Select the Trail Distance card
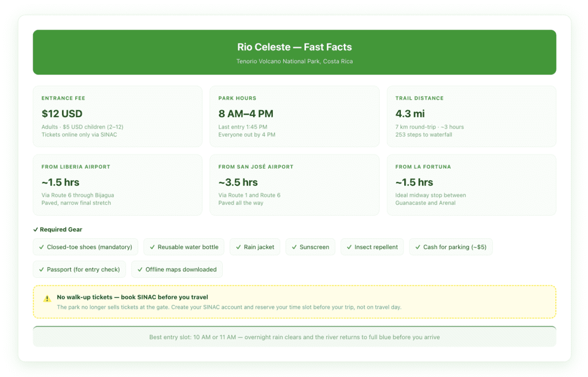The image size is (588, 377). tap(471, 116)
